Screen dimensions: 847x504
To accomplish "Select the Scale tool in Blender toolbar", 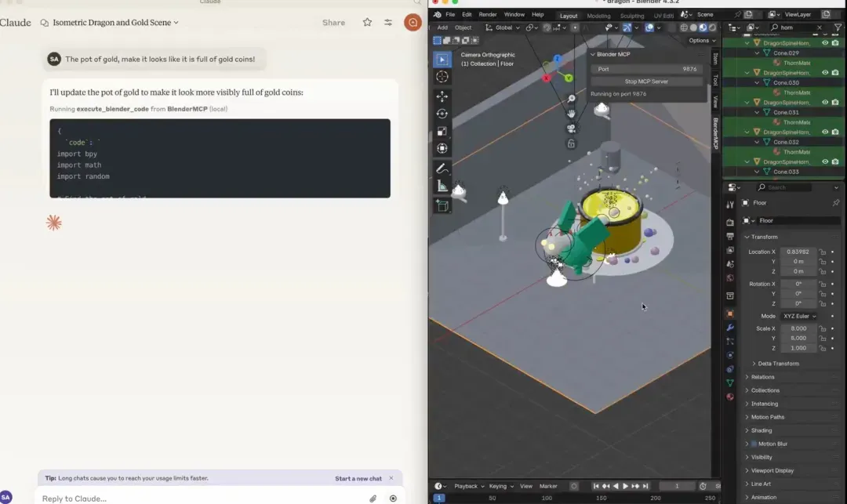I will point(442,131).
